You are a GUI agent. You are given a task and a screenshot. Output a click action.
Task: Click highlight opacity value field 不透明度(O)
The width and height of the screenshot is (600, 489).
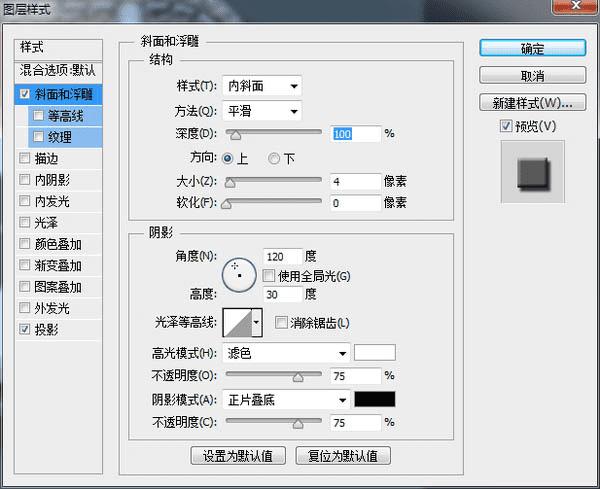click(356, 376)
